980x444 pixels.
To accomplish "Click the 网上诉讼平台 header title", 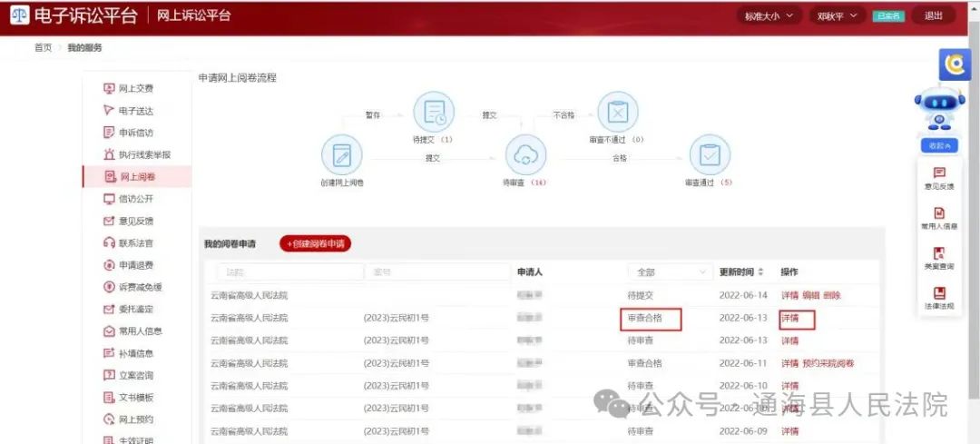I will click(x=194, y=15).
